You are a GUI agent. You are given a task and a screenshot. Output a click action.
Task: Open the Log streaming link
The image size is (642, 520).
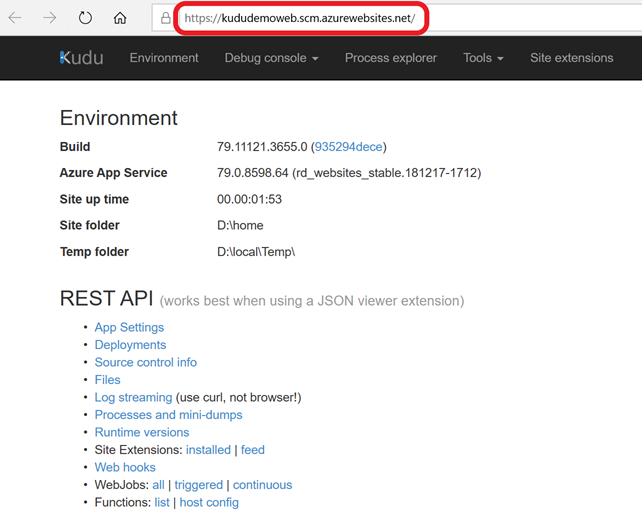point(133,397)
